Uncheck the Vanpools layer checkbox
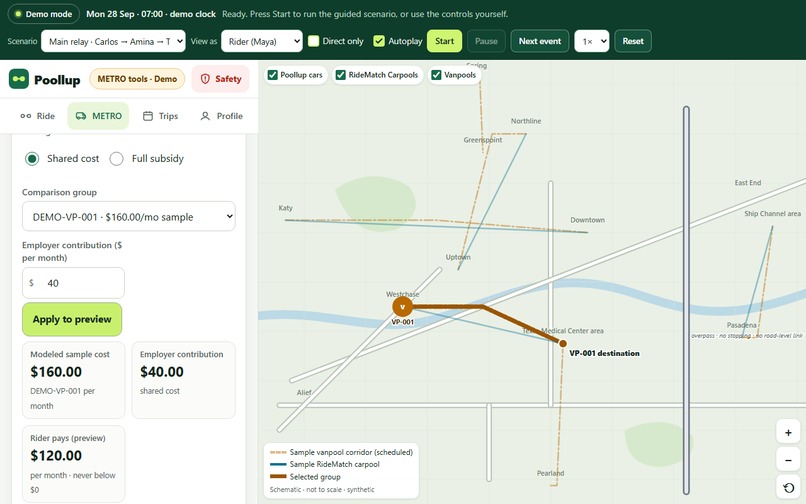This screenshot has height=504, width=806. [436, 75]
